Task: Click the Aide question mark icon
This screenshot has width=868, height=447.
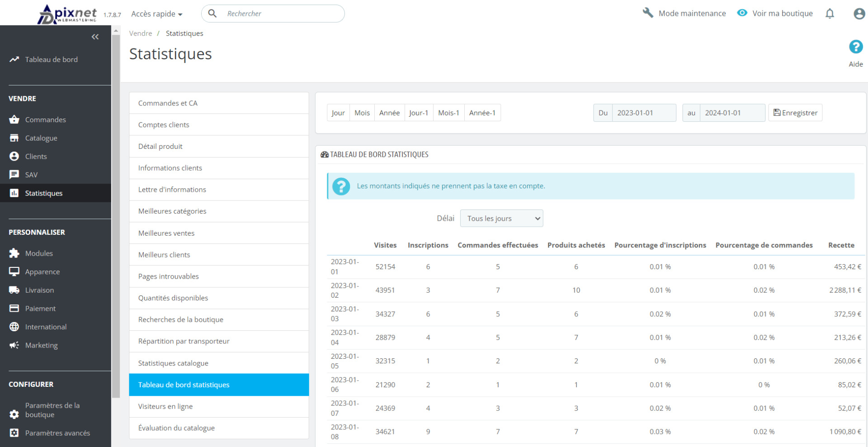Action: pos(856,47)
